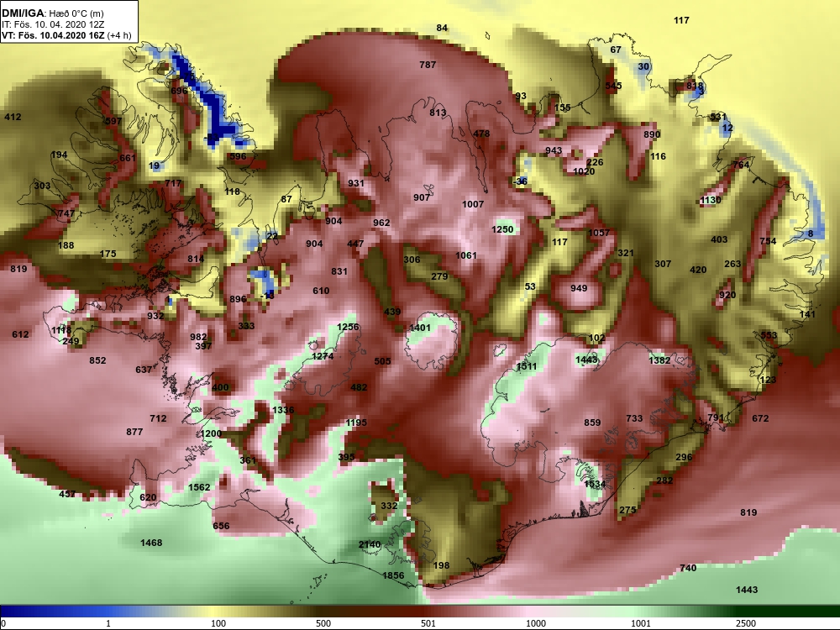Click the map value 1130
Image resolution: width=840 pixels, height=630 pixels.
click(x=711, y=200)
